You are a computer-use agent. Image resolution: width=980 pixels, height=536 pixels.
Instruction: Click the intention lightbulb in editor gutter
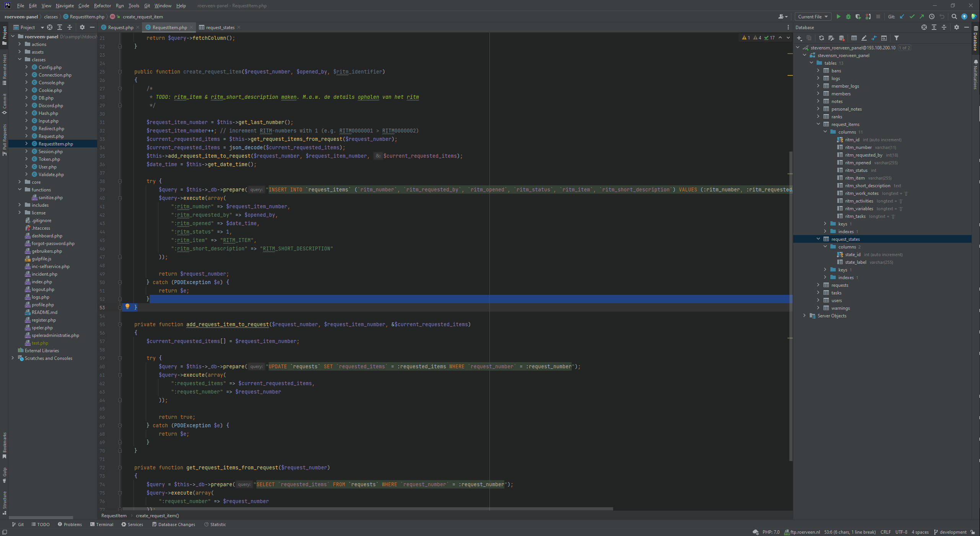click(x=127, y=307)
